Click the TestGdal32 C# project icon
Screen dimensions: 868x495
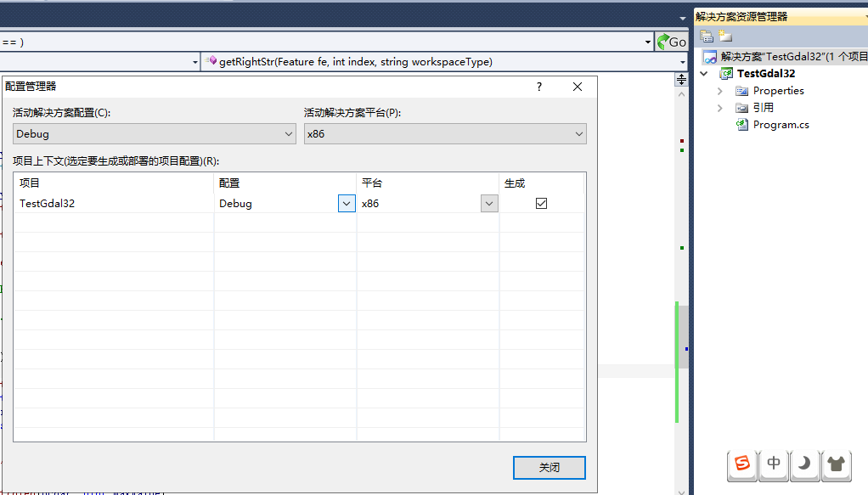pos(725,74)
